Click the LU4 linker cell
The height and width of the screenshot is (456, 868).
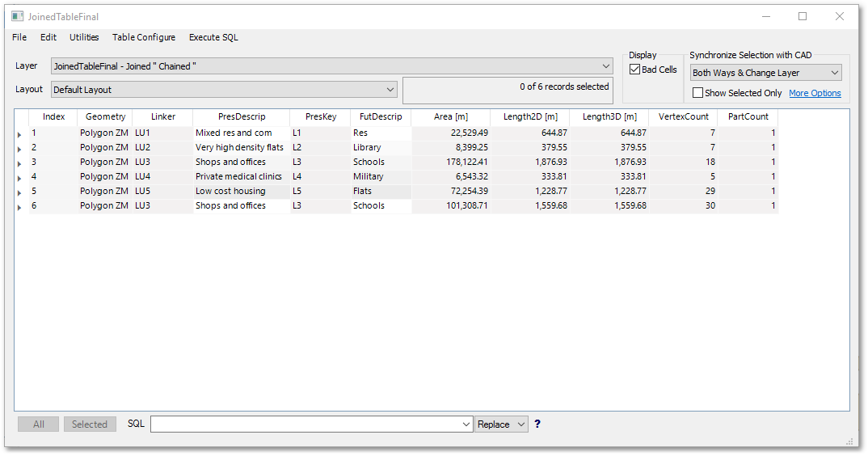pos(162,176)
